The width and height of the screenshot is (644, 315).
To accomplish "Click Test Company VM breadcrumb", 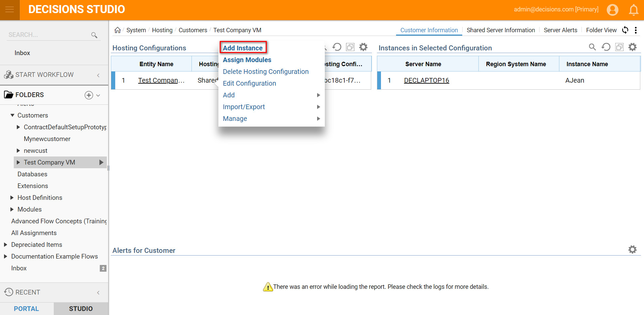I will [237, 30].
